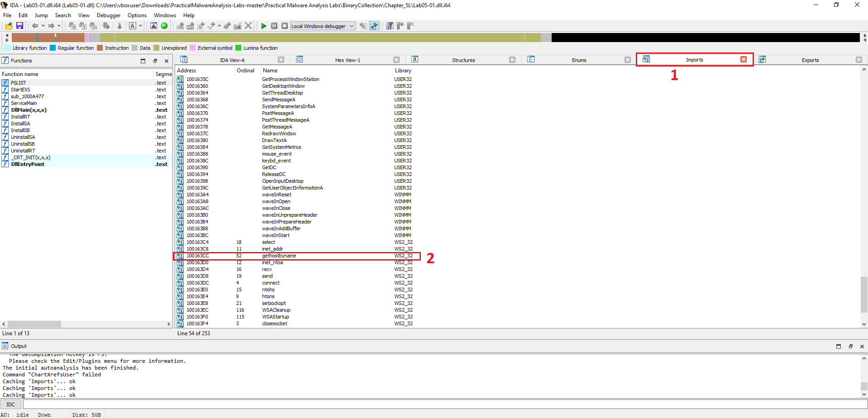Stop the debugging session
Image resolution: width=868 pixels, height=418 pixels.
(285, 26)
